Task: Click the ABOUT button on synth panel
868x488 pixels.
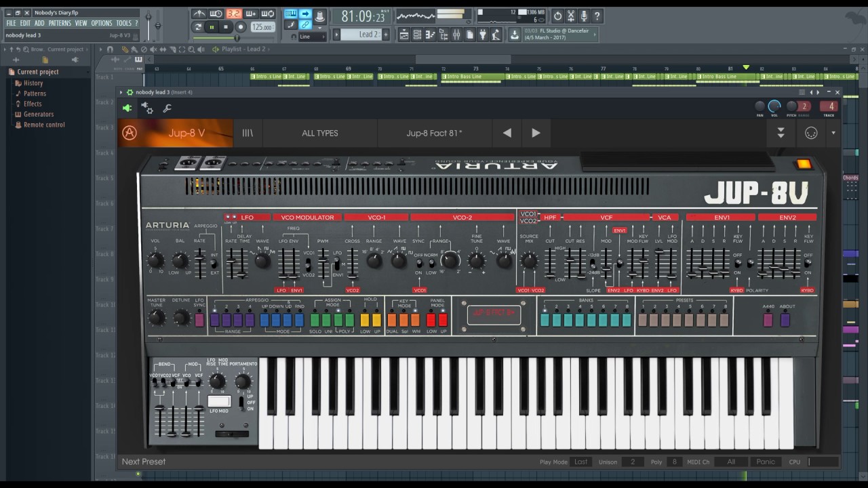Action: (x=785, y=320)
